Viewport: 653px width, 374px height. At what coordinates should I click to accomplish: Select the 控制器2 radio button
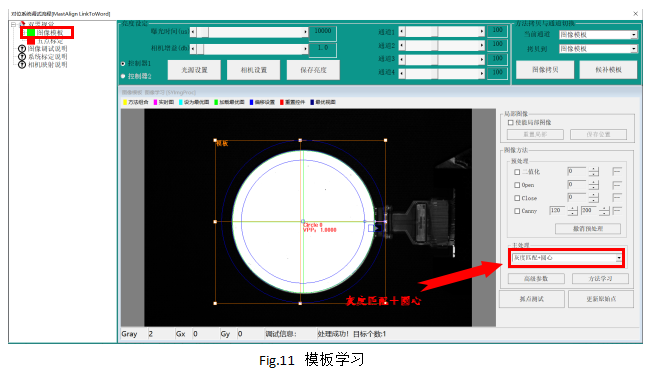tap(123, 76)
